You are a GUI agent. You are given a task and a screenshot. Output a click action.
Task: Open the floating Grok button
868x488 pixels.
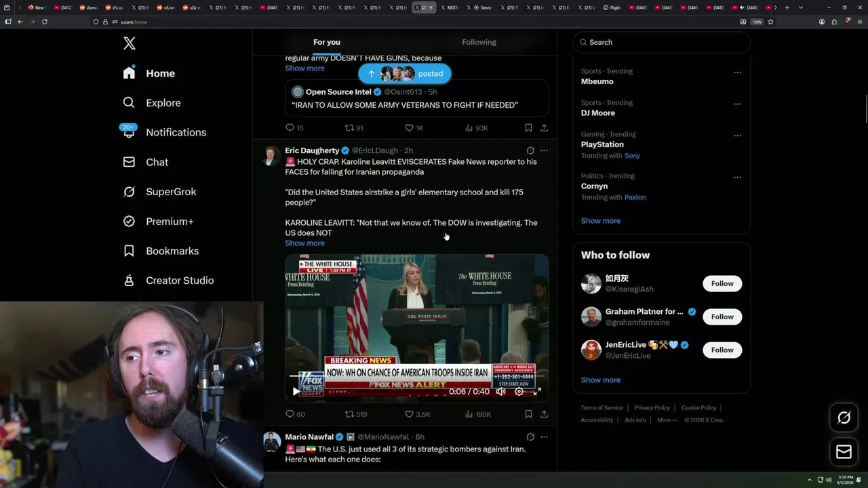(844, 418)
